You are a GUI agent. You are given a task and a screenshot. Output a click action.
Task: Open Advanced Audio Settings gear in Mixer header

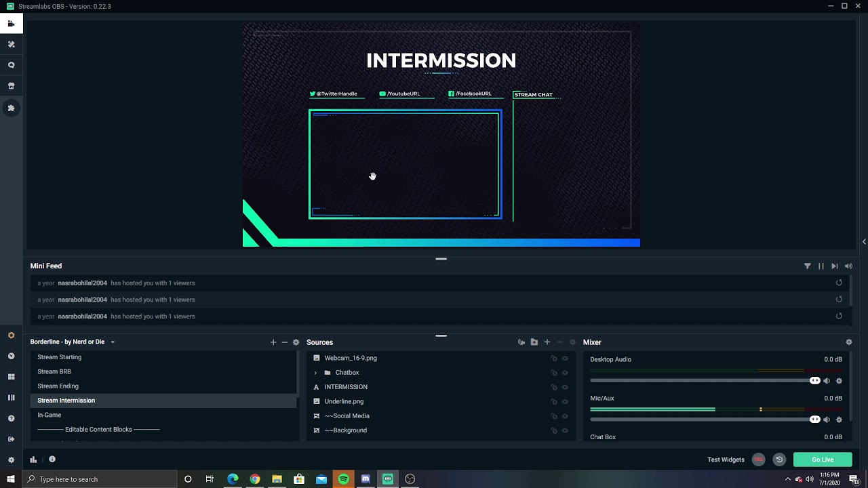[849, 342]
